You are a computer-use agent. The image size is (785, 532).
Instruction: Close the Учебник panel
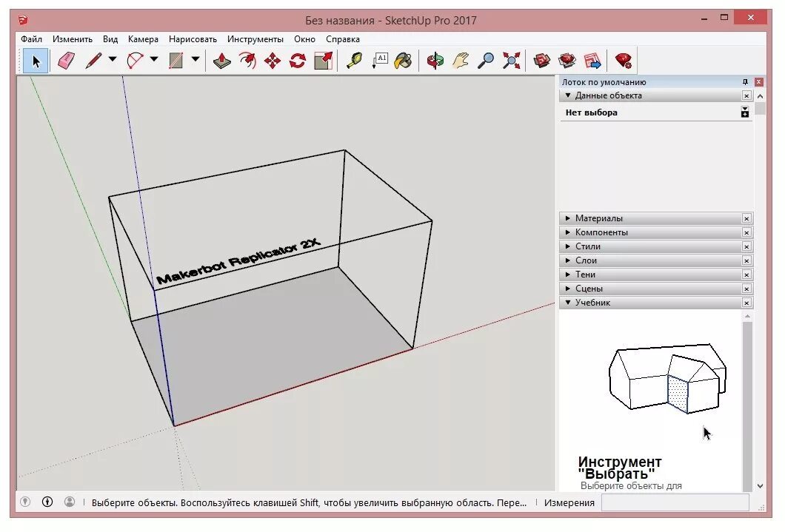point(746,303)
